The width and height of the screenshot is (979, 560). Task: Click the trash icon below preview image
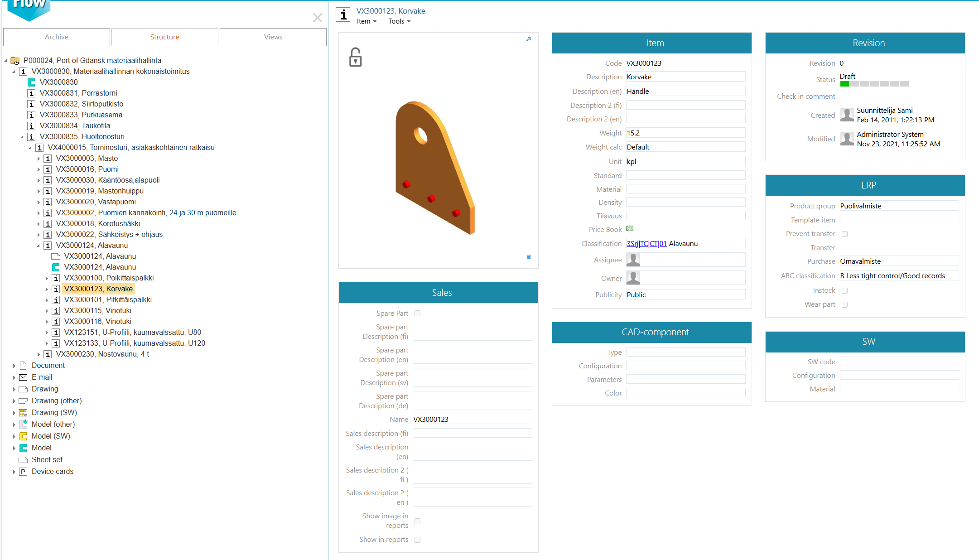pos(529,257)
